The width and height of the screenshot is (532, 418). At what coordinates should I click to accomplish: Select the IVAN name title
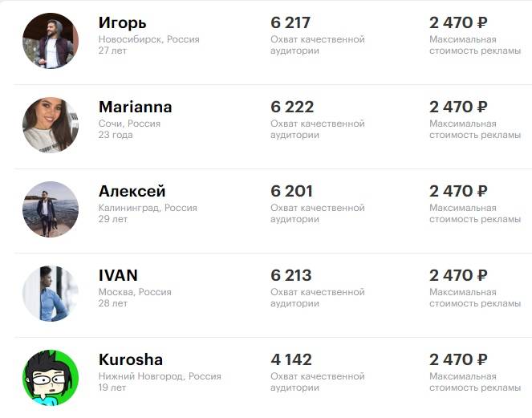point(118,275)
